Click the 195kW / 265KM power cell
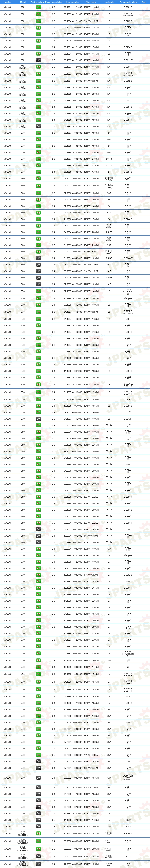Viewport: 150px width, 868px height. (x=91, y=358)
